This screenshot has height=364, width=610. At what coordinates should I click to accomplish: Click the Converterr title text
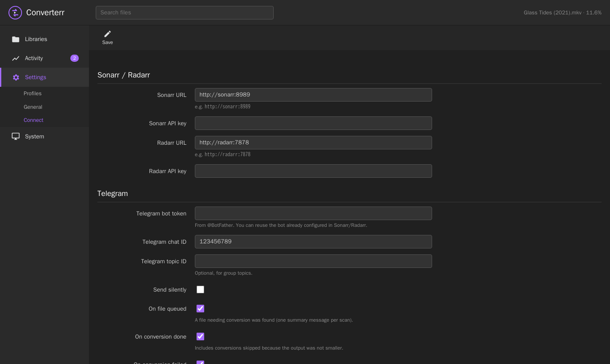(45, 13)
